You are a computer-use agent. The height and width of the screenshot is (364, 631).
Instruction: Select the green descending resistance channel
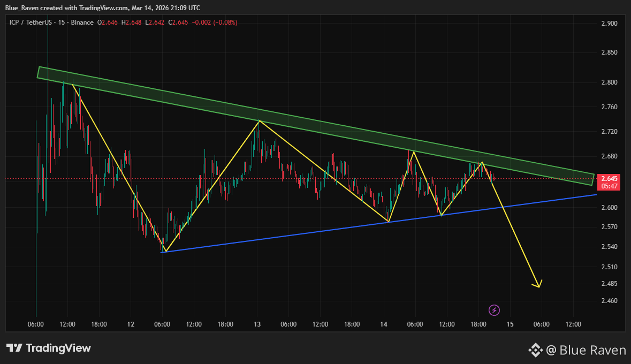coord(316,126)
